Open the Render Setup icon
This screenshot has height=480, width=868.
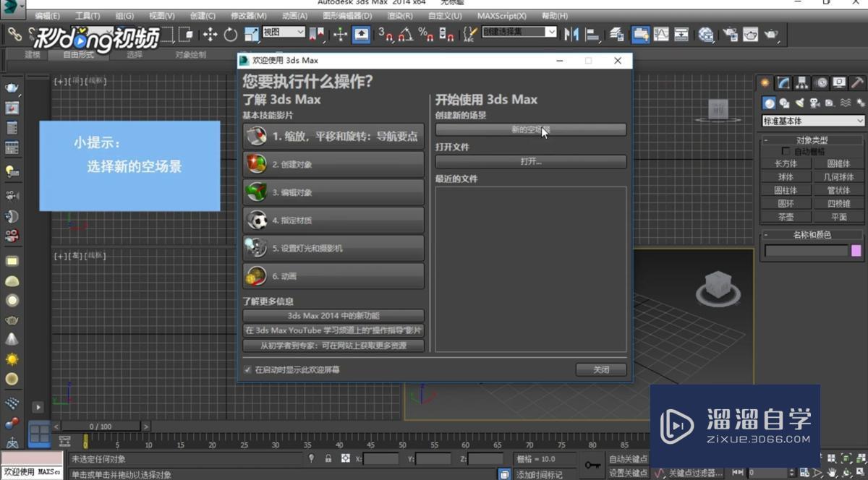(730, 34)
